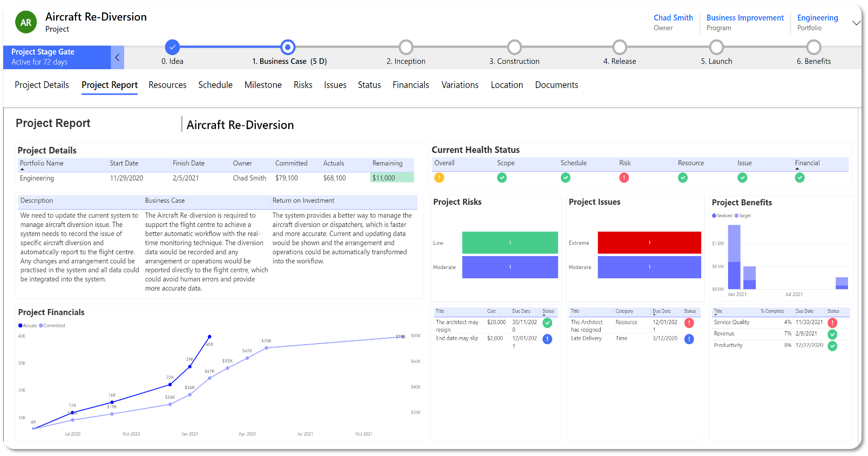The width and height of the screenshot is (868, 456).
Task: Expand the header details chevron
Action: (856, 23)
